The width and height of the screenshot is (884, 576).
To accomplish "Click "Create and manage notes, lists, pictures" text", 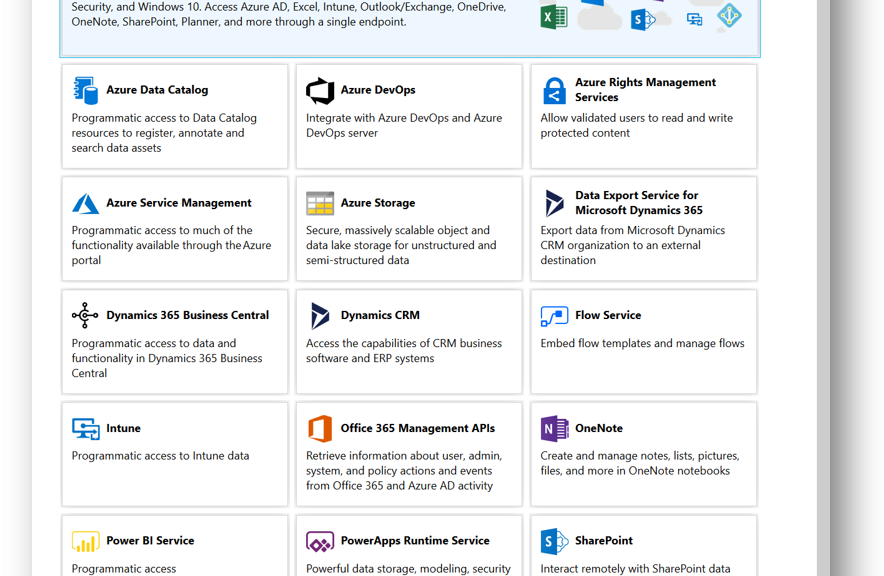I will click(640, 464).
